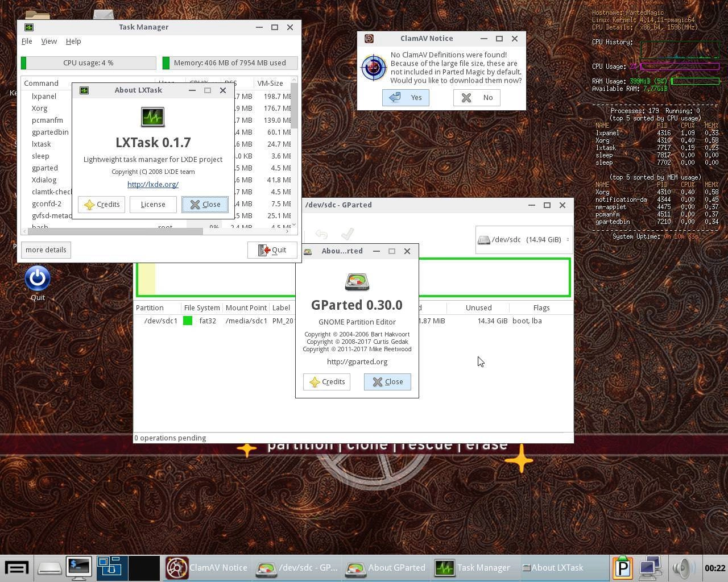Click the License button in About LXTask
This screenshot has width=728, height=582.
point(153,205)
